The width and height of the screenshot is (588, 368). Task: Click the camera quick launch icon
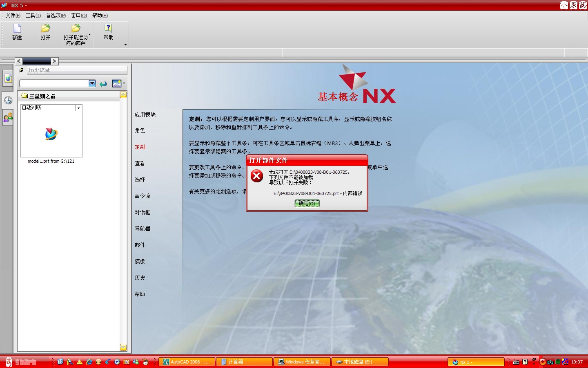click(127, 362)
